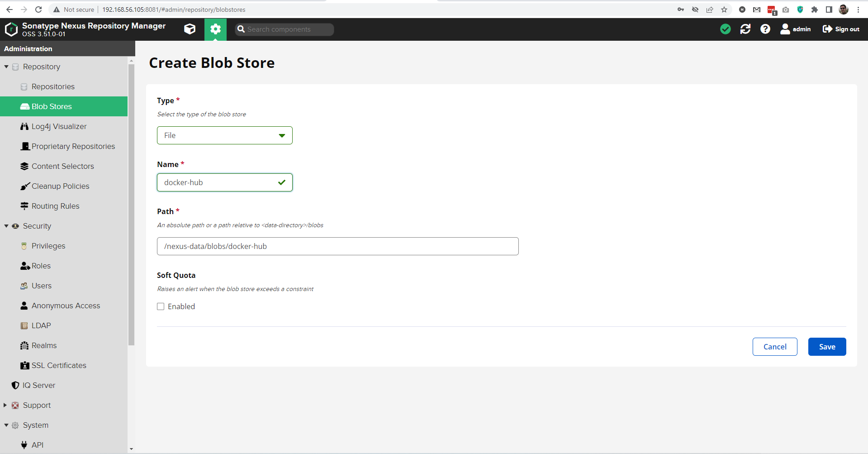Screen dimensions: 868x454
Task: Click the Not secure warning indicator
Action: pos(74,10)
